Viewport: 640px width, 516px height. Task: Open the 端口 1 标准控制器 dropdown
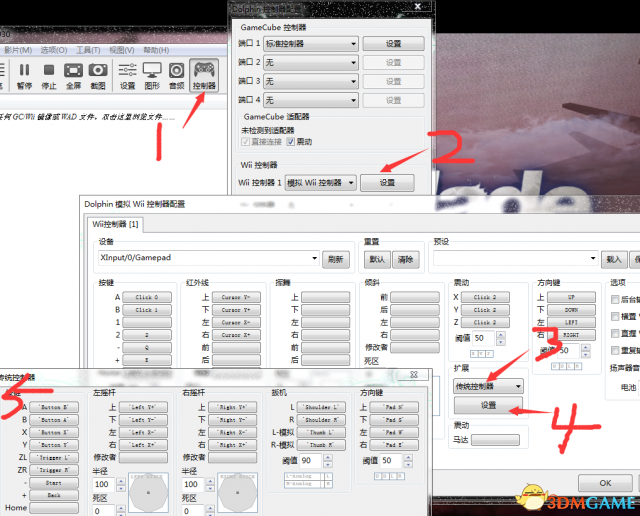point(311,44)
